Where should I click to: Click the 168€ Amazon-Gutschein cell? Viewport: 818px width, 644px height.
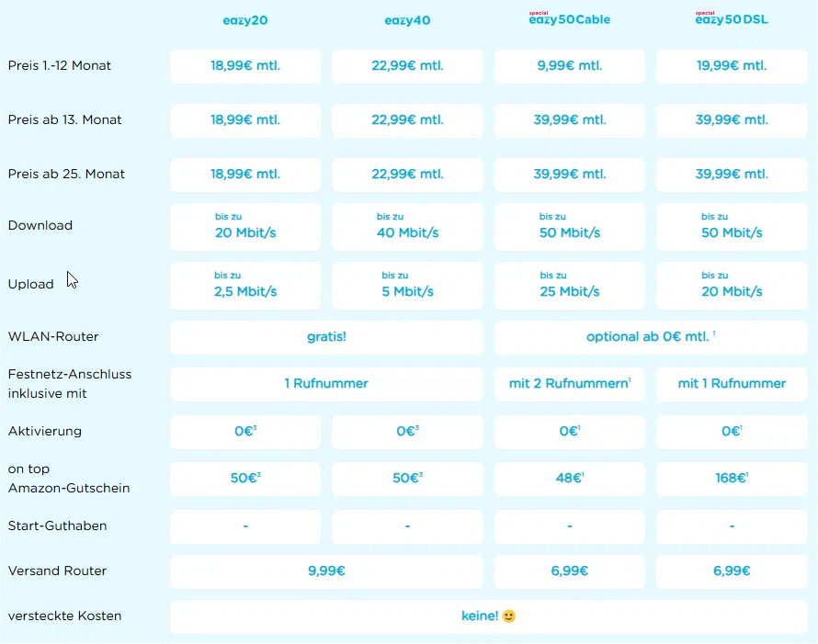[731, 479]
